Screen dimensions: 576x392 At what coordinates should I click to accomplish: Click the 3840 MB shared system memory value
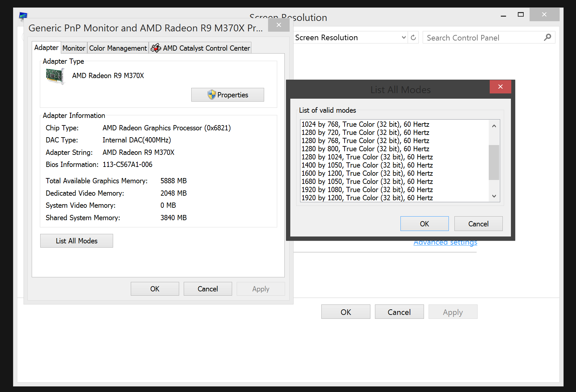point(174,218)
